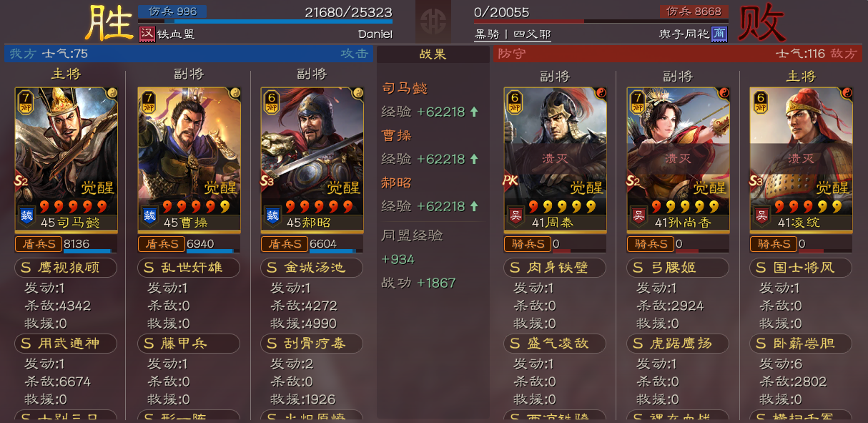Click the 汉 faction badge beside 铁血盟
868x423 pixels.
[x=147, y=34]
